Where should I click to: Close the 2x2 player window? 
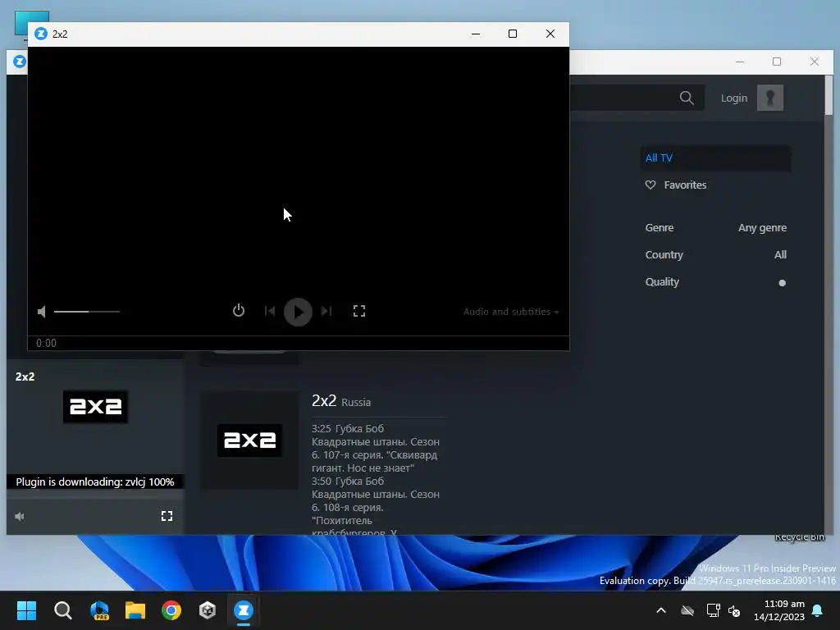pyautogui.click(x=550, y=34)
